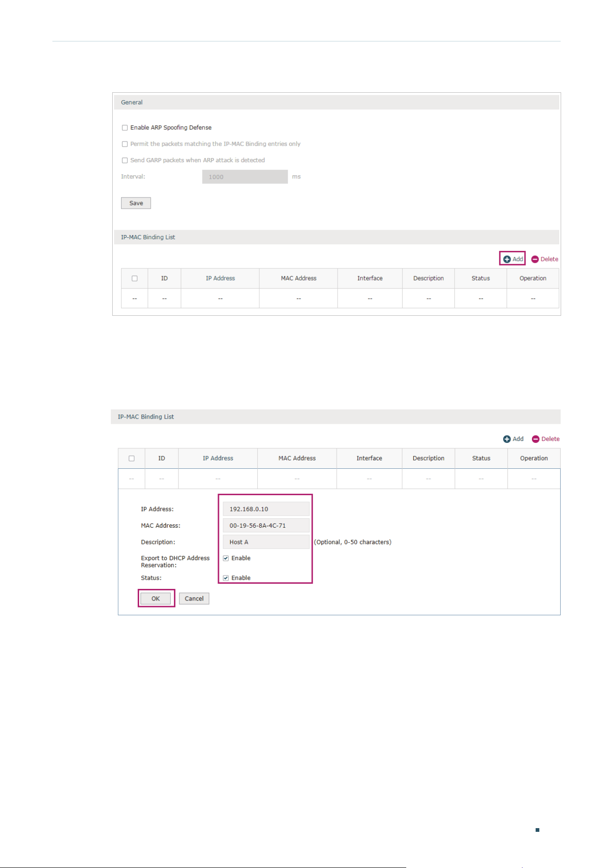Viewport: 614px width, 868px height.
Task: Click OK to confirm the binding entry
Action: coord(156,599)
